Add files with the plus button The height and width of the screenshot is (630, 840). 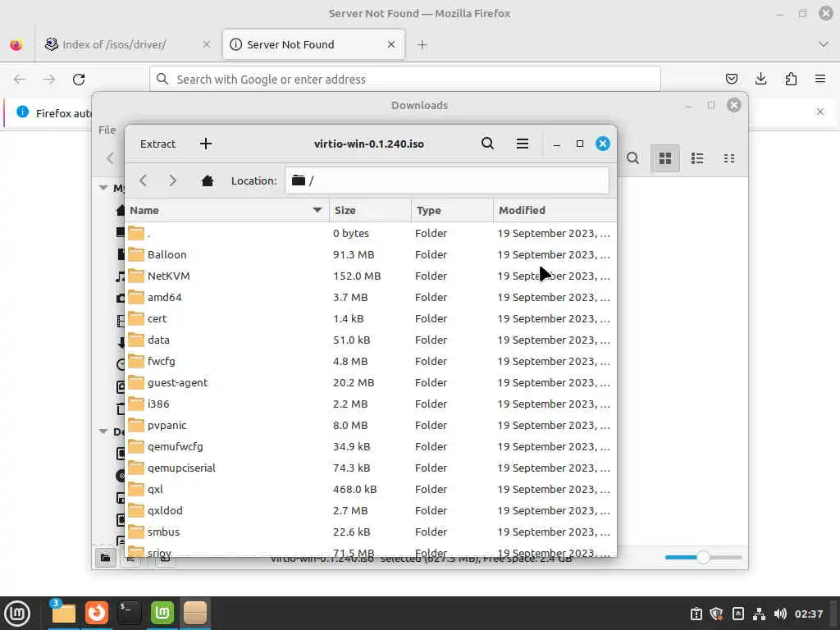coord(206,144)
